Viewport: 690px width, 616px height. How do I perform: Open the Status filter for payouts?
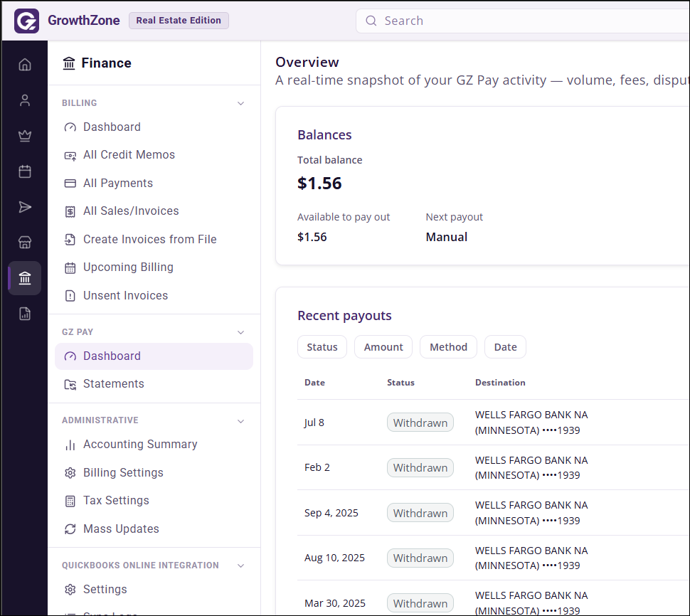click(x=322, y=346)
